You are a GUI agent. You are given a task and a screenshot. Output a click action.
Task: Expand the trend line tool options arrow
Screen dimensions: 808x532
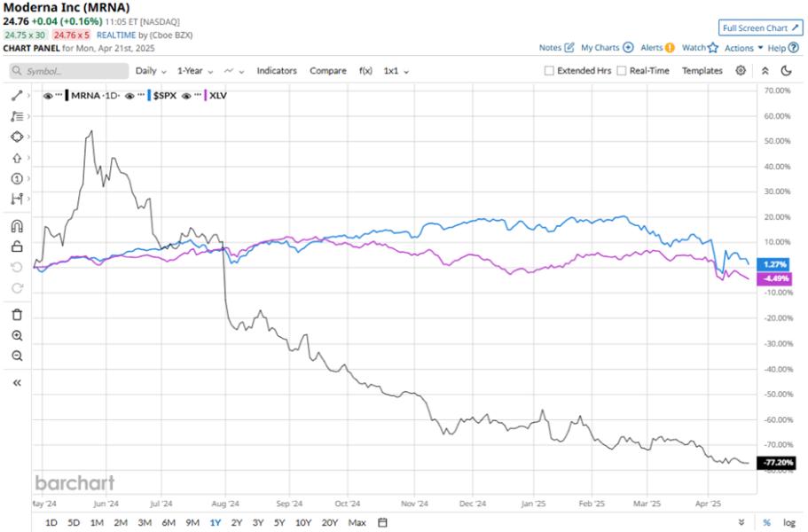[28, 95]
